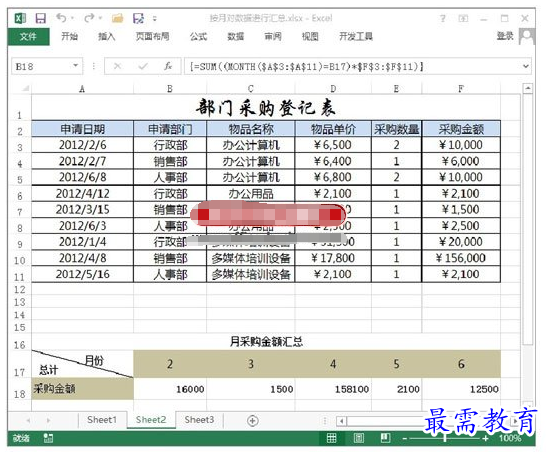
Task: Click the 100% zoom level label
Action: [x=510, y=438]
